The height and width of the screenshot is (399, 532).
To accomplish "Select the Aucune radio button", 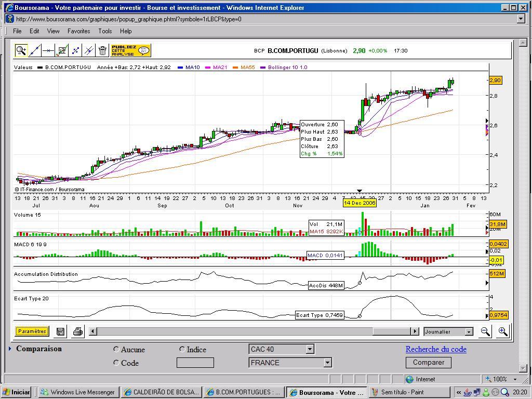I will pos(116,349).
